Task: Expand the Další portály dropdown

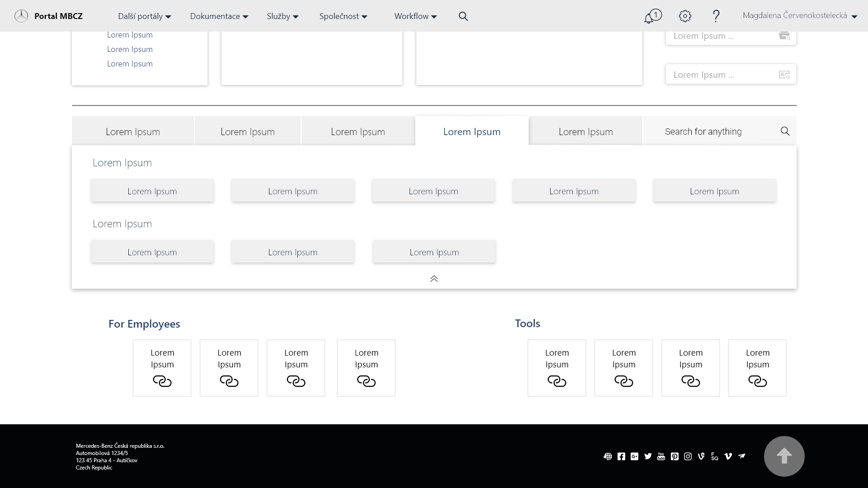Action: pos(144,16)
